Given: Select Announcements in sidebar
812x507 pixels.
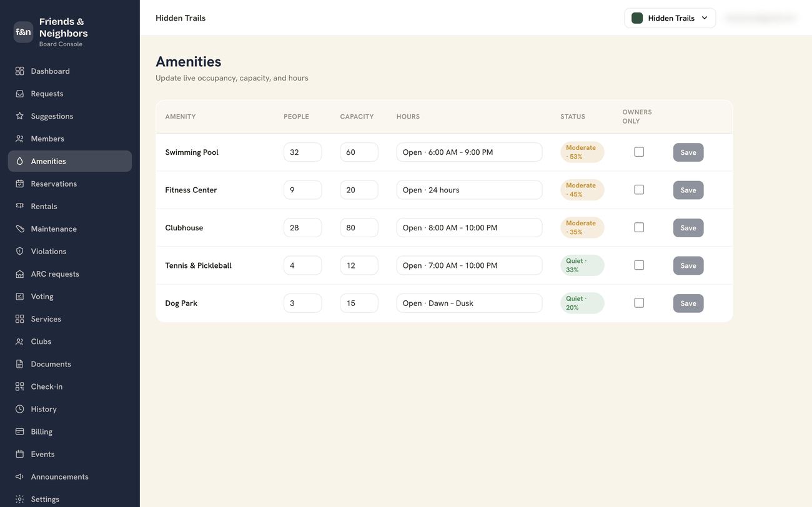Looking at the screenshot, I should click(70, 476).
